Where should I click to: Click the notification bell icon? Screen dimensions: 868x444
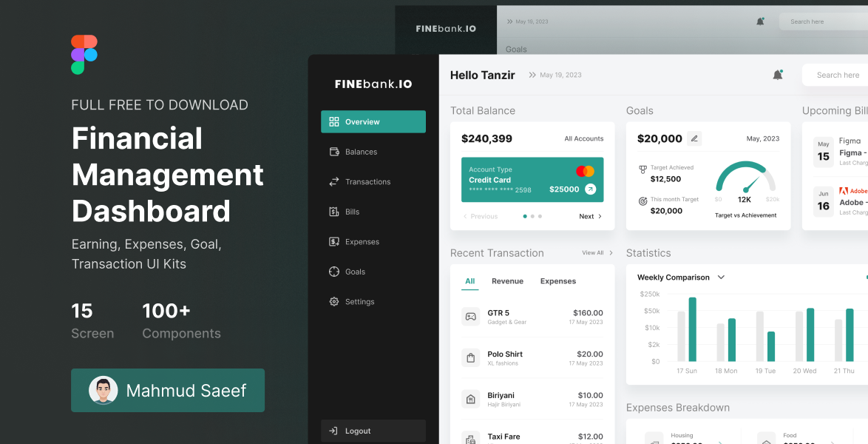[778, 74]
